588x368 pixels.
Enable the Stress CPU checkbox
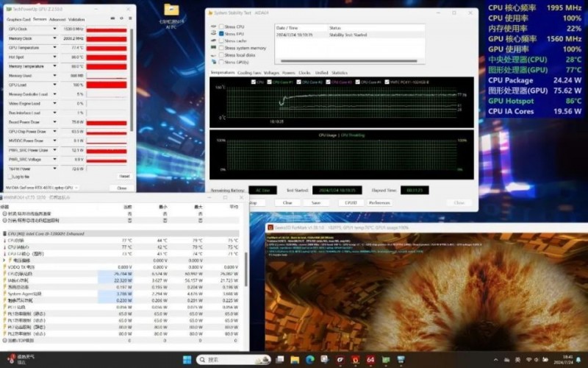pos(222,26)
